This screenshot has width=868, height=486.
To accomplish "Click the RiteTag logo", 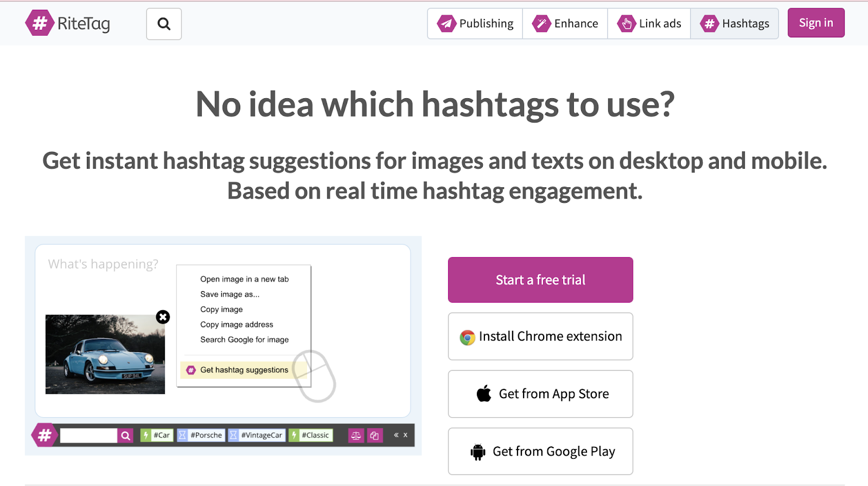I will [x=68, y=23].
